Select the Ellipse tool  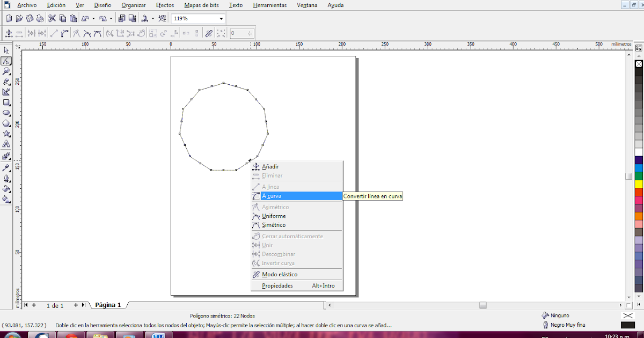6,113
